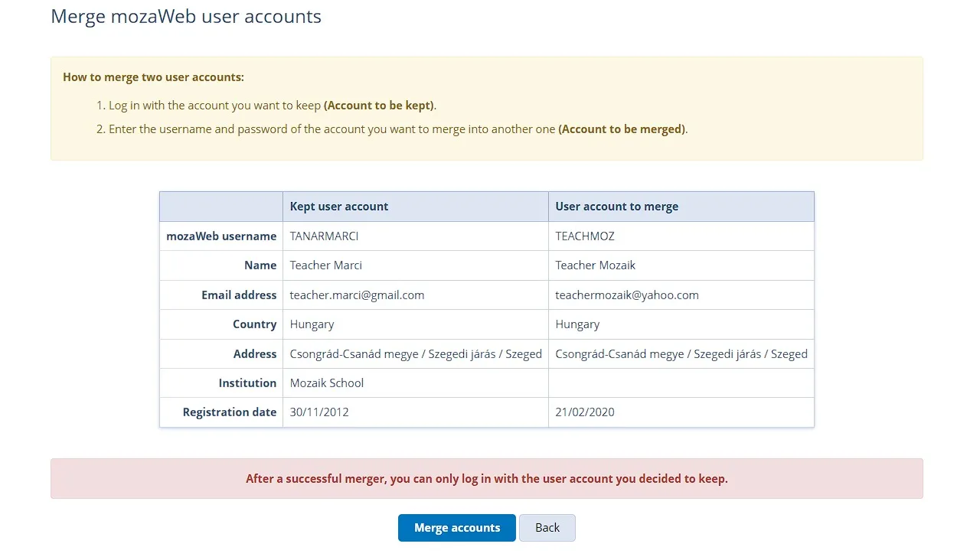Screen dimensions: 980x560
Task: Click the 'Registration date' row label
Action: pyautogui.click(x=229, y=412)
